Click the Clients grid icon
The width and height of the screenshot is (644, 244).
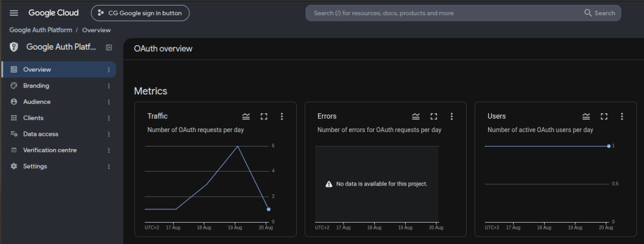coord(14,118)
